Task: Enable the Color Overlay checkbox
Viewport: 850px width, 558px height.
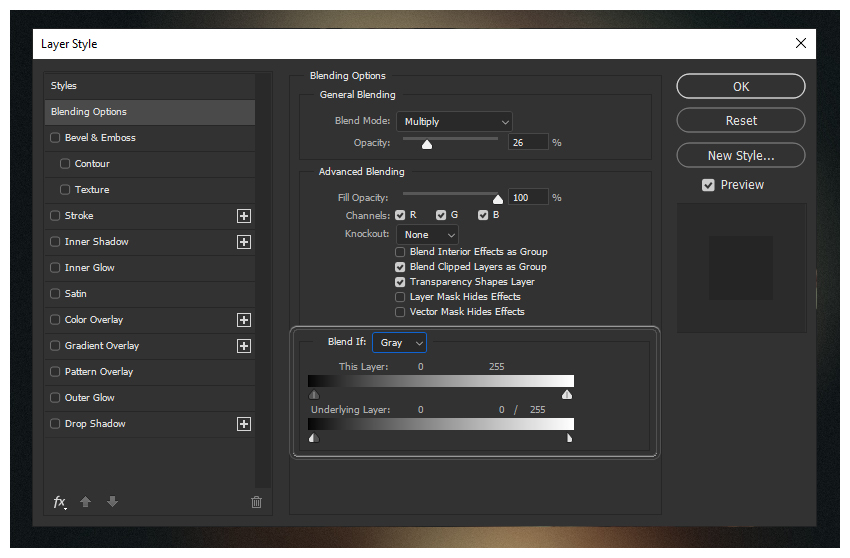Action: 55,320
